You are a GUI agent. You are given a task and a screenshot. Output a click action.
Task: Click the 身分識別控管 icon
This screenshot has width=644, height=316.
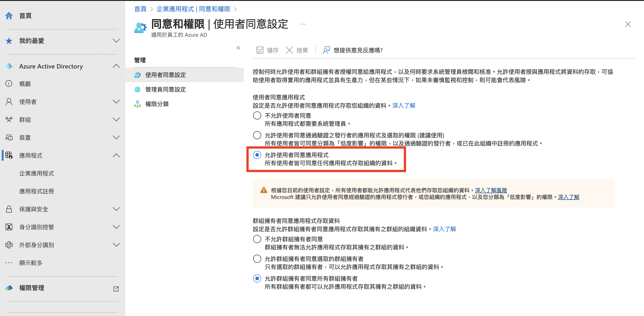pyautogui.click(x=9, y=227)
